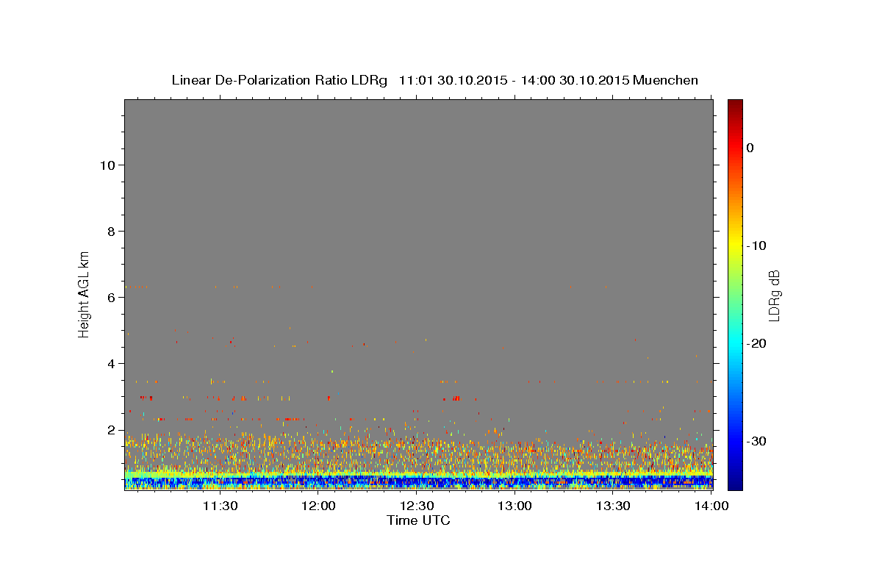Click the dark red top of the colorbar
Image resolution: width=882 pixels, height=588 pixels.
tap(735, 104)
